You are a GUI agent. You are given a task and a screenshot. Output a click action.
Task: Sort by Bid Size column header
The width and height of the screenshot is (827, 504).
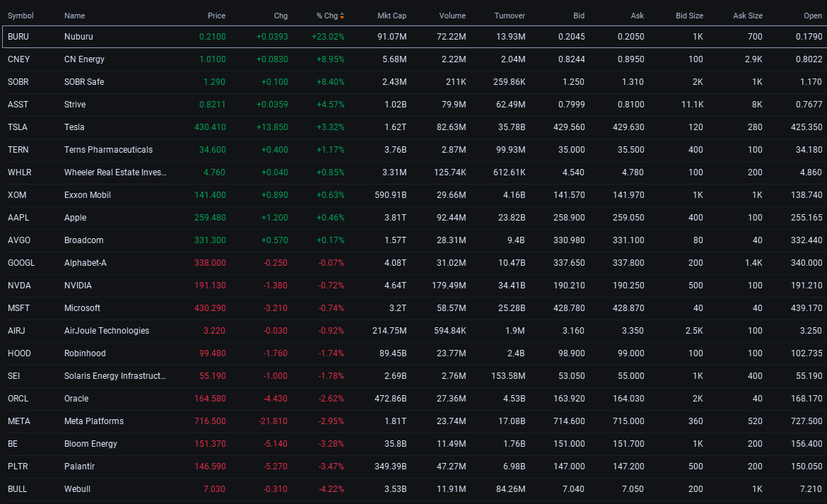[x=689, y=16]
